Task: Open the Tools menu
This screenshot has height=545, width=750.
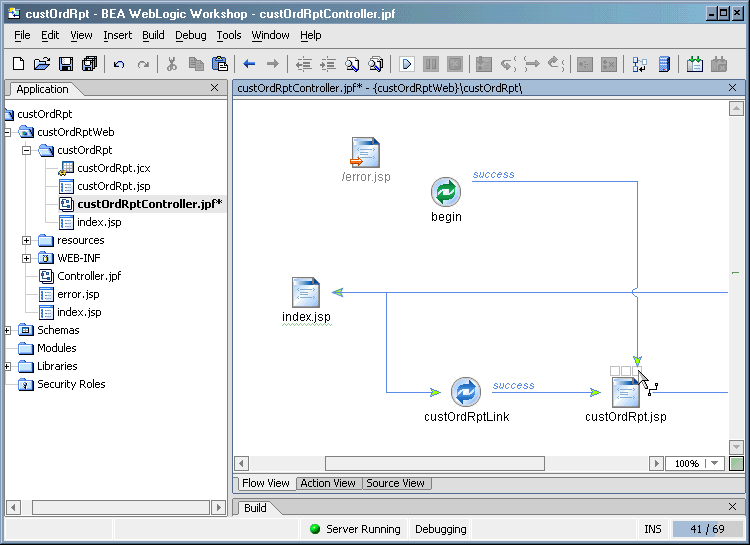Action: pos(229,35)
